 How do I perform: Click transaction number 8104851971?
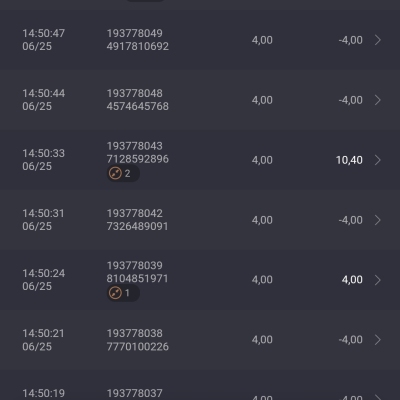pos(137,279)
